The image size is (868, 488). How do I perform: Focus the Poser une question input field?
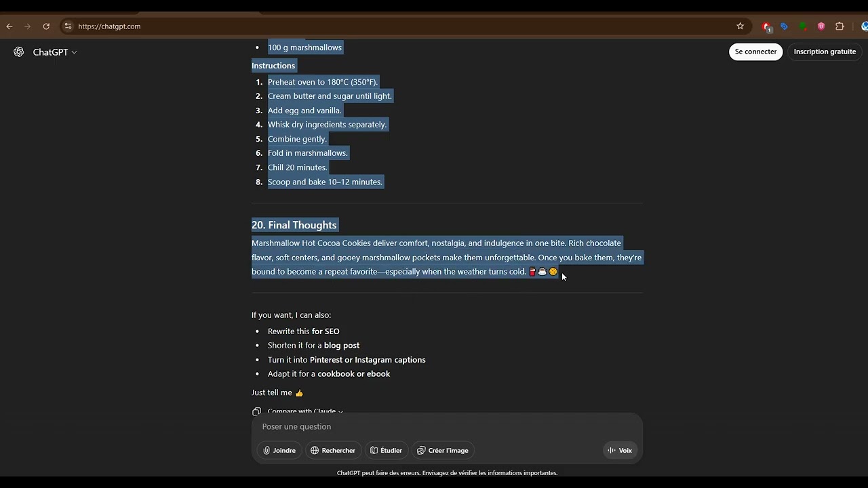point(447,426)
